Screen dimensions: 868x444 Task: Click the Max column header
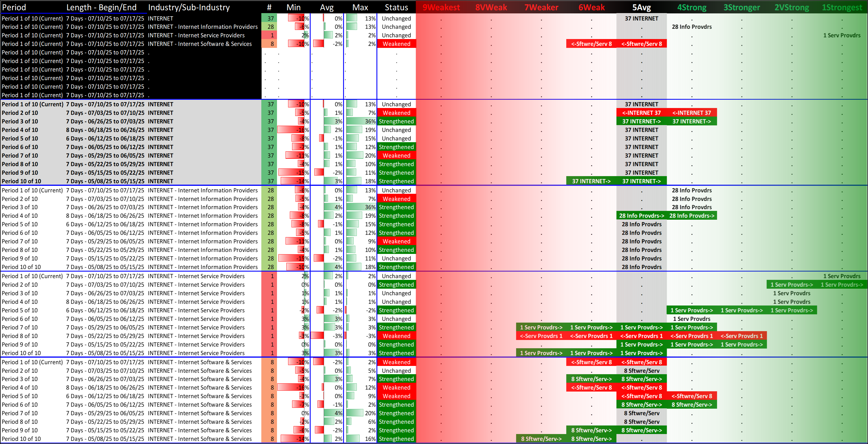(360, 7)
